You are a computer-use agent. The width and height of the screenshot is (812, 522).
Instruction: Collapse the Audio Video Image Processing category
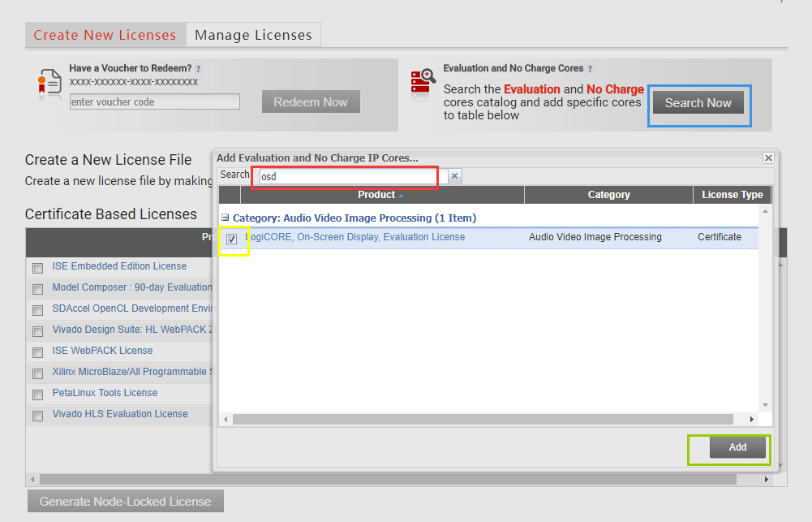pyautogui.click(x=226, y=218)
